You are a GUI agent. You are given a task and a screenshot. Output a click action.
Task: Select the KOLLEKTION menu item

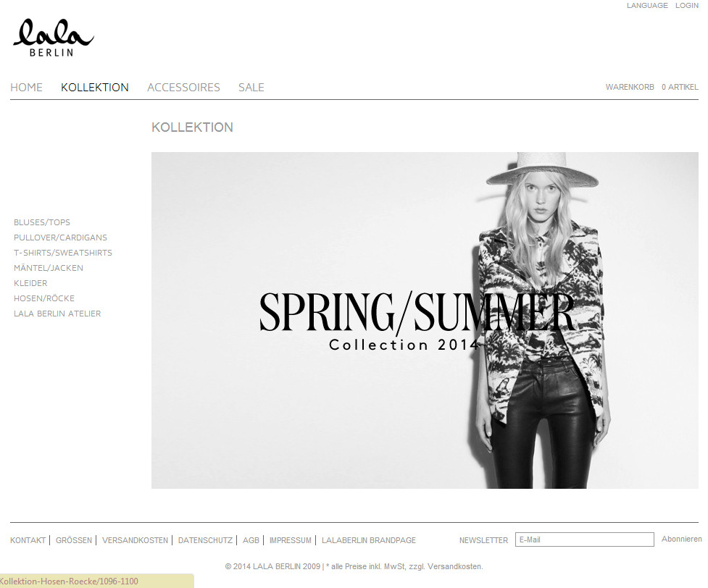pos(95,87)
